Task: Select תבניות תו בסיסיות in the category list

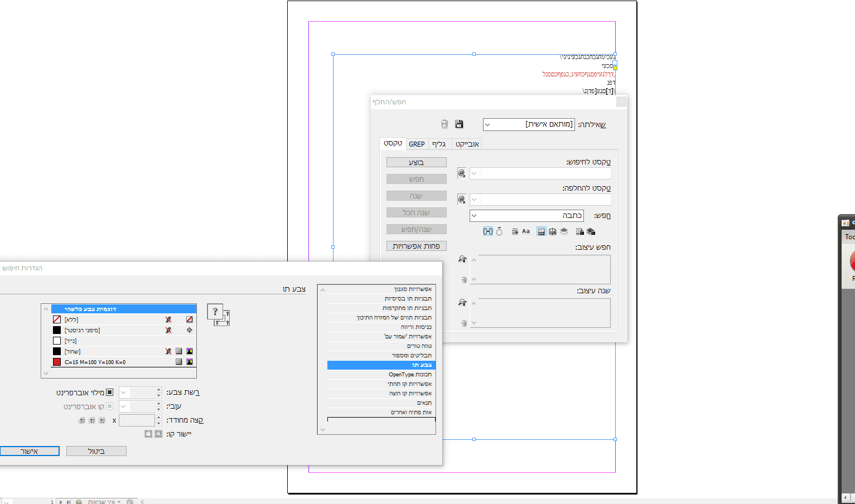Action: [x=381, y=299]
